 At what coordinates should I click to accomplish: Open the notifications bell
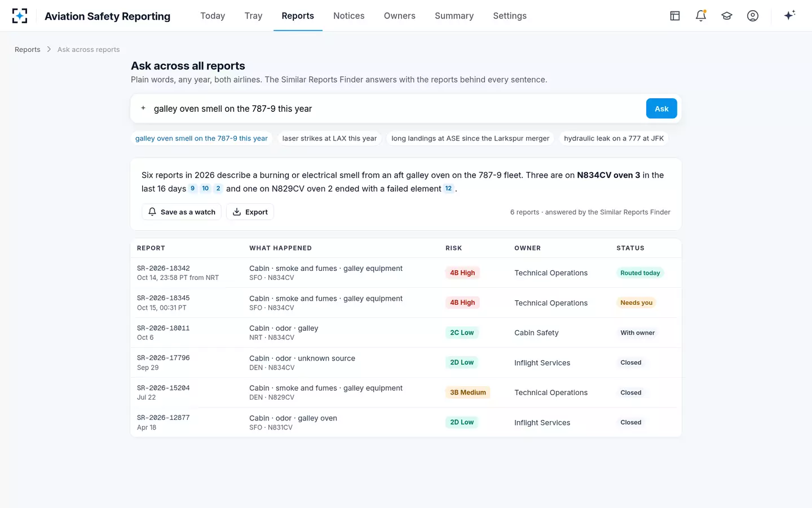pos(701,16)
